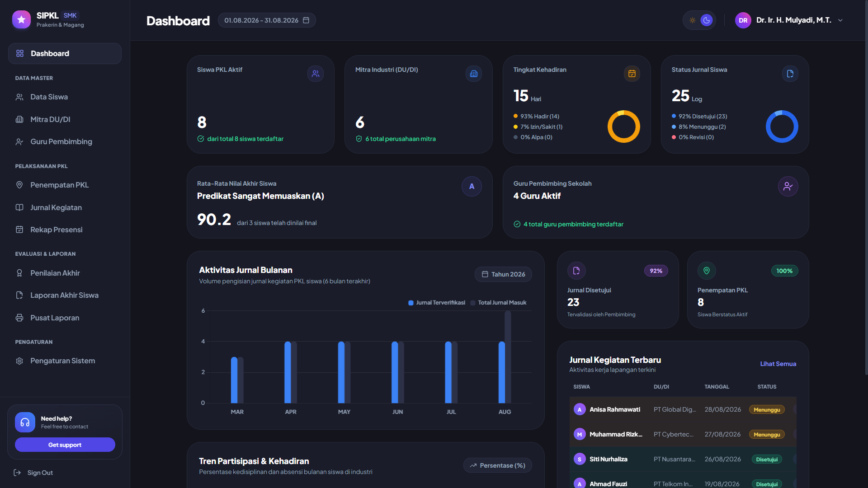Click Disetujui status badge for Siti Nurhaliza

click(767, 459)
